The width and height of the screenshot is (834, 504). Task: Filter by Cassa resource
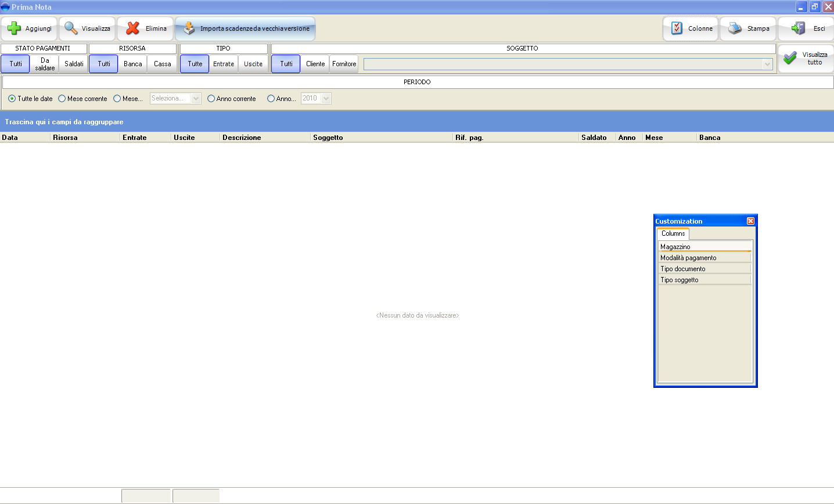[x=162, y=64]
